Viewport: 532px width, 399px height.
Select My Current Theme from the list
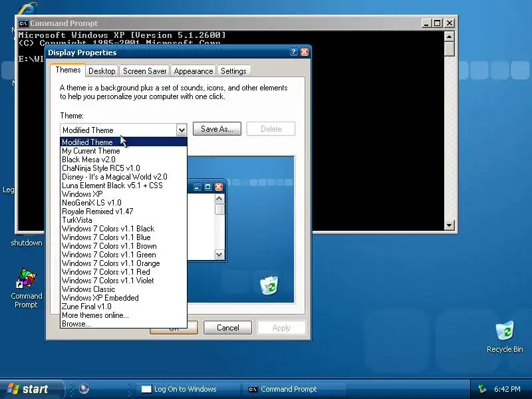tap(124, 151)
